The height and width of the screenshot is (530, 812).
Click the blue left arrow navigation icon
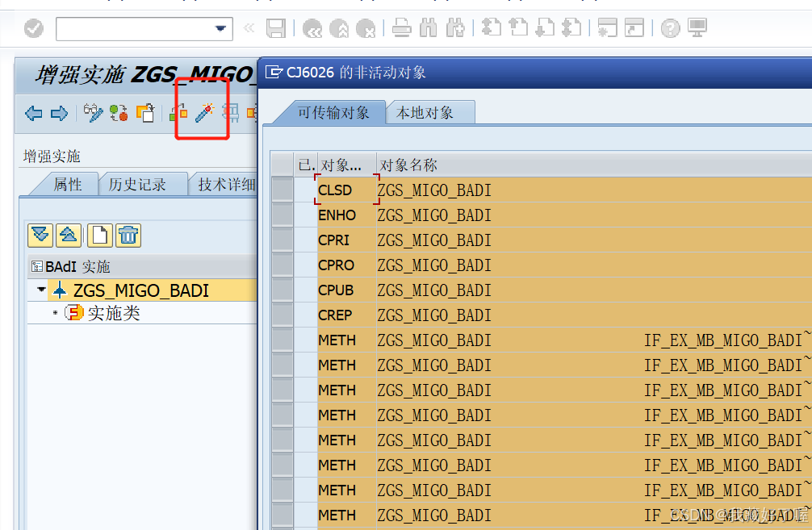pos(34,113)
